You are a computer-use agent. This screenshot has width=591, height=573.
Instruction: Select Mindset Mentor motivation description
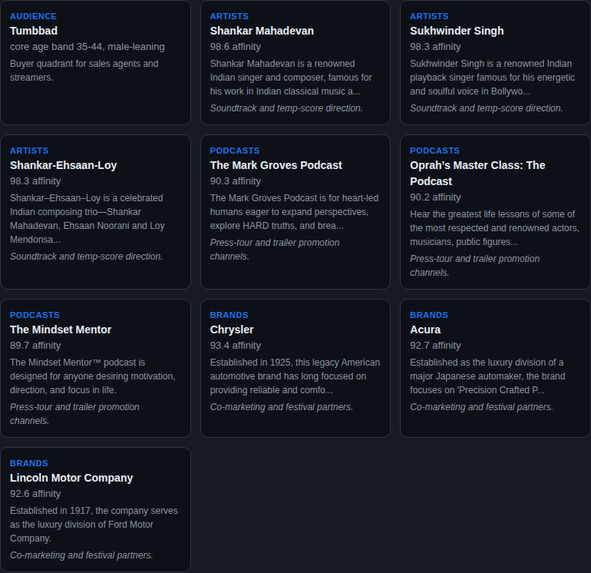click(92, 376)
